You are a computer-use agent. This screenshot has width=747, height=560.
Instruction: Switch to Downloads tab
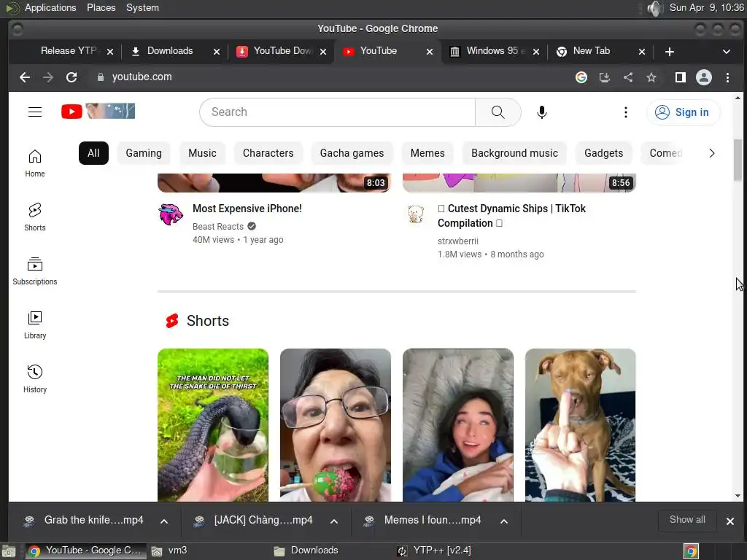pos(169,51)
